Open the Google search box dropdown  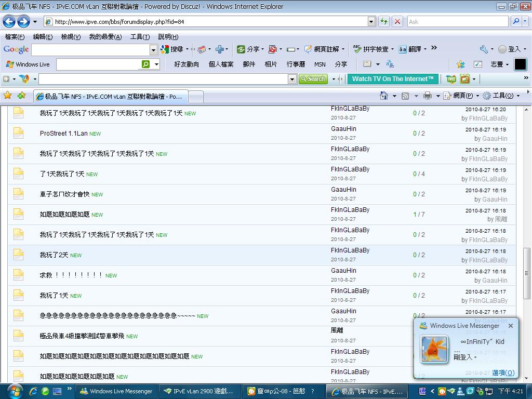tap(153, 50)
